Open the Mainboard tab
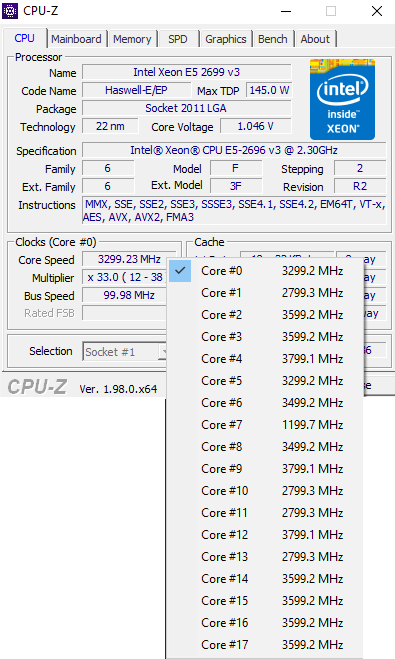The height and width of the screenshot is (659, 395). tap(76, 39)
